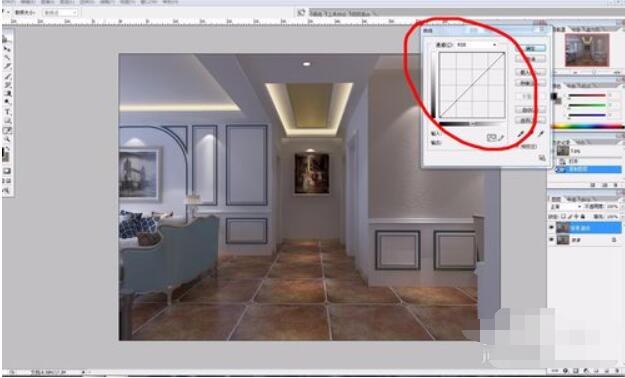Open the Channel dropdown in Curves dialog
This screenshot has height=378, width=625.
pos(477,45)
